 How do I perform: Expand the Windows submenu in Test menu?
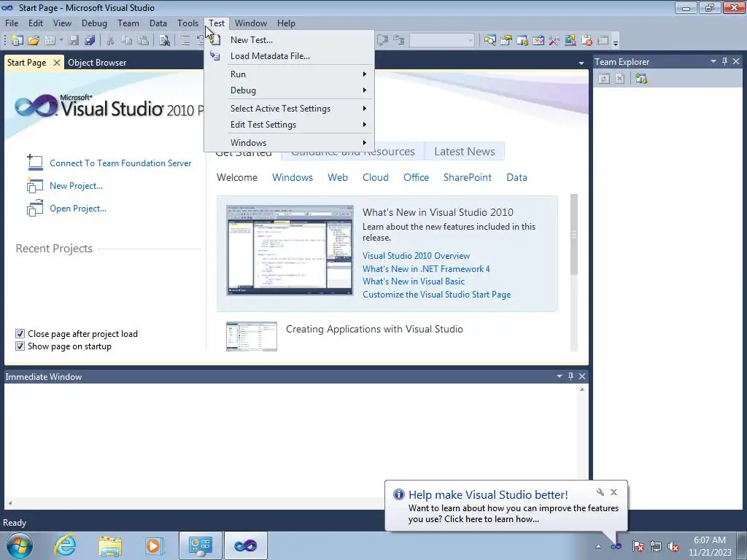[x=289, y=143]
